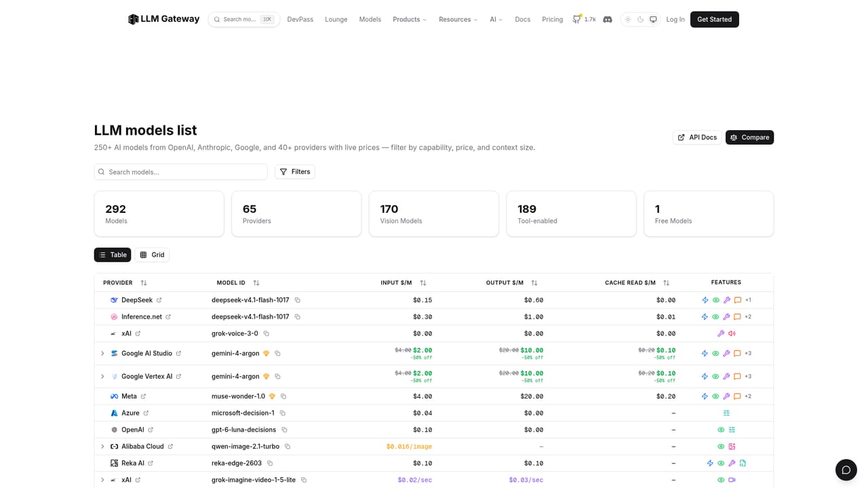The width and height of the screenshot is (868, 488).
Task: Copy model ID in the DeepSeek provider row
Action: click(x=298, y=300)
